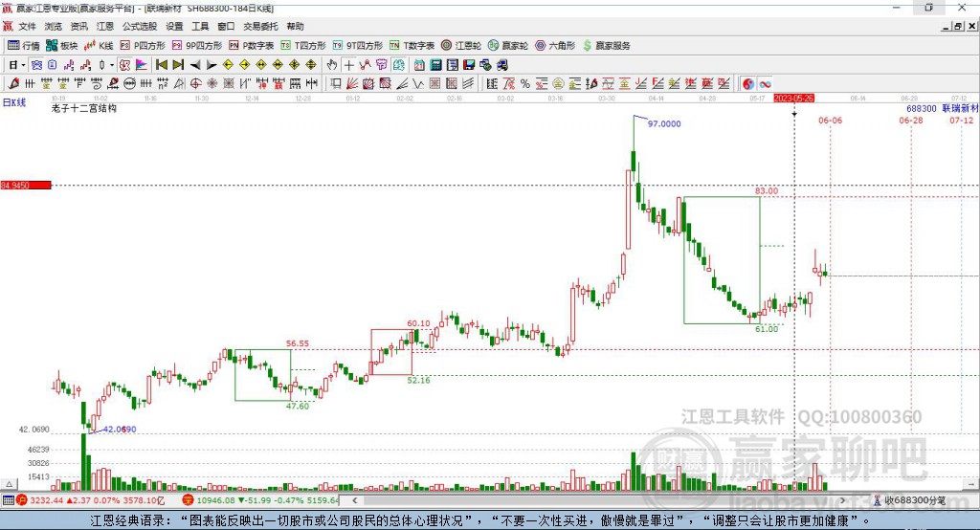Screen dimensions: 980x530
Task: Click the 688300 stock code label
Action: point(922,108)
